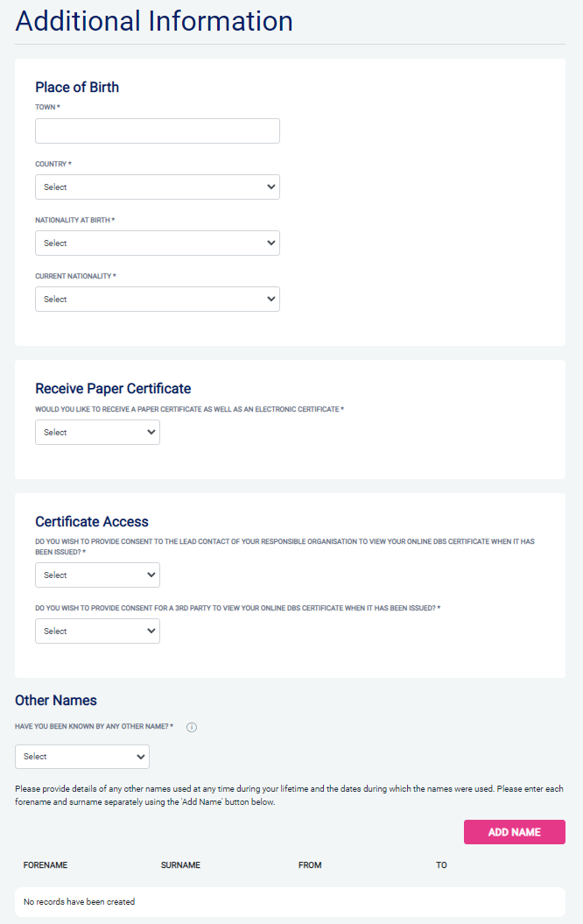Click the 'No records have been created' row

tap(290, 901)
